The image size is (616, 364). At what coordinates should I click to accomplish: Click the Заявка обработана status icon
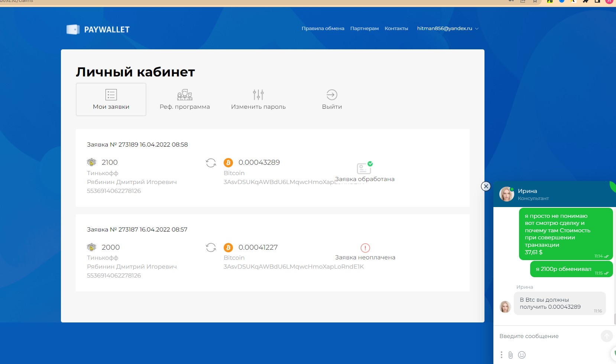tap(364, 168)
